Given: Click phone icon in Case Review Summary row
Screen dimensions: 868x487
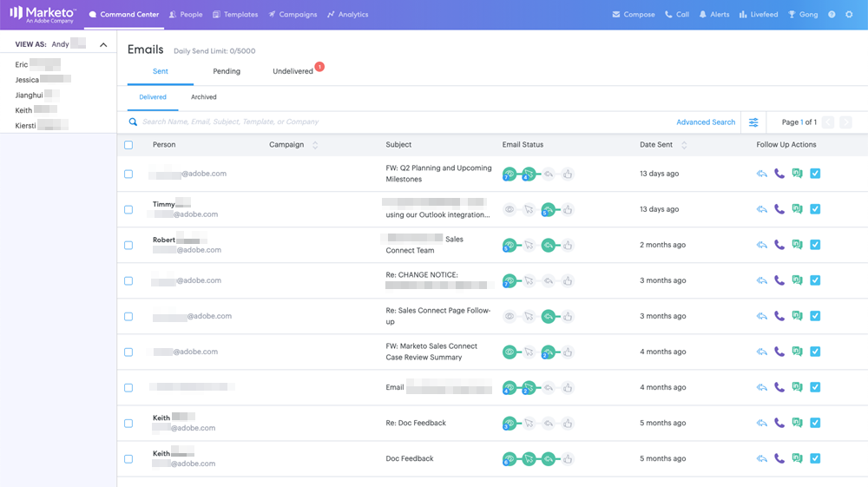Looking at the screenshot, I should click(x=779, y=352).
